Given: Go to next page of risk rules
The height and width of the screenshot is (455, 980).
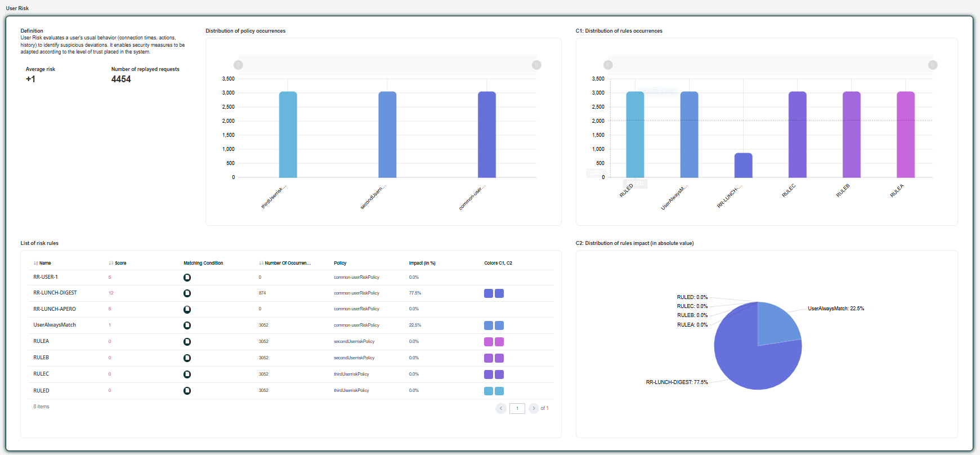Looking at the screenshot, I should (534, 408).
